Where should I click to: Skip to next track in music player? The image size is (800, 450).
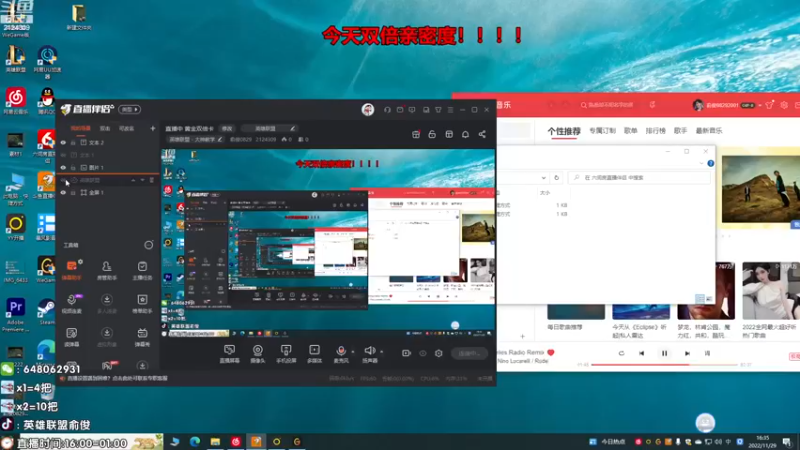[687, 353]
